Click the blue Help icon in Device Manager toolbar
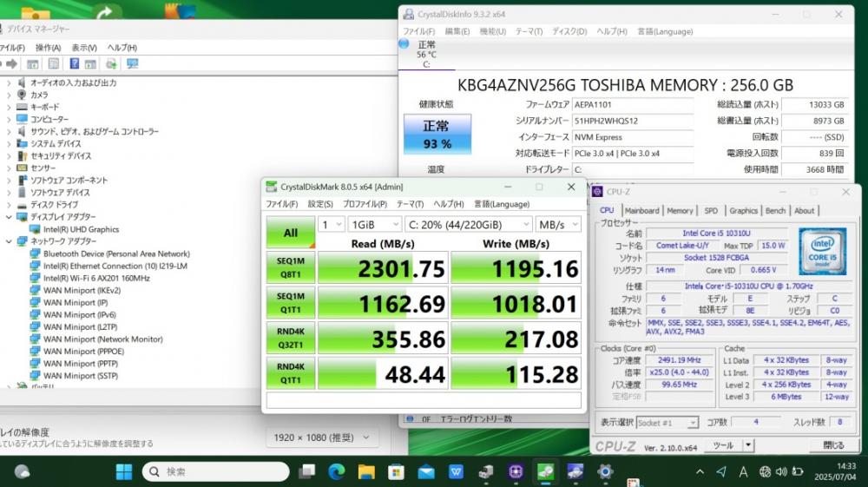Screen dimensions: 868x487 pyautogui.click(x=74, y=64)
